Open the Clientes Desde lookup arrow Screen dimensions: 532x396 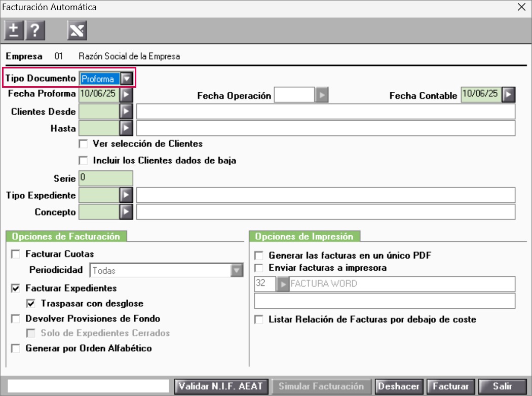click(x=126, y=112)
